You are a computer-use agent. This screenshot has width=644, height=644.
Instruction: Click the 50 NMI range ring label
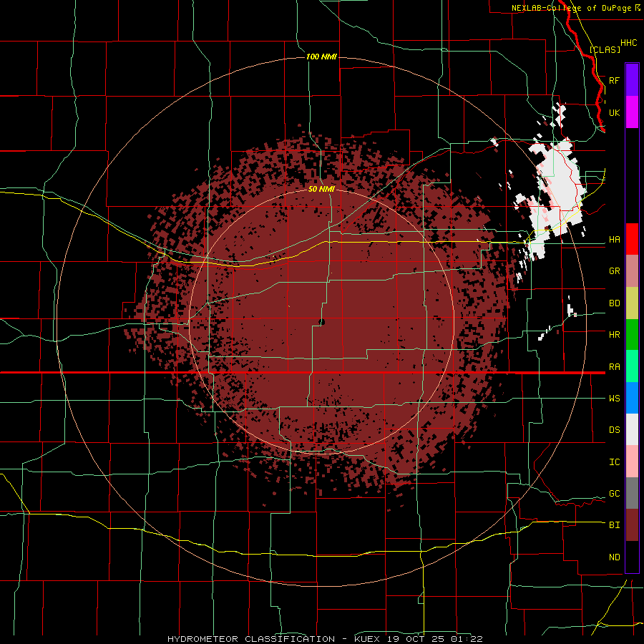click(x=321, y=189)
